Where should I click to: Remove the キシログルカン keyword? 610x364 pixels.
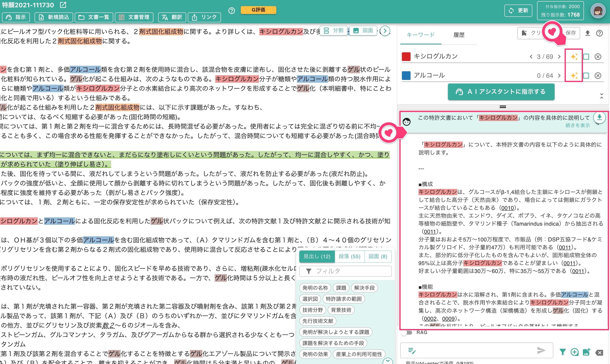[x=598, y=57]
